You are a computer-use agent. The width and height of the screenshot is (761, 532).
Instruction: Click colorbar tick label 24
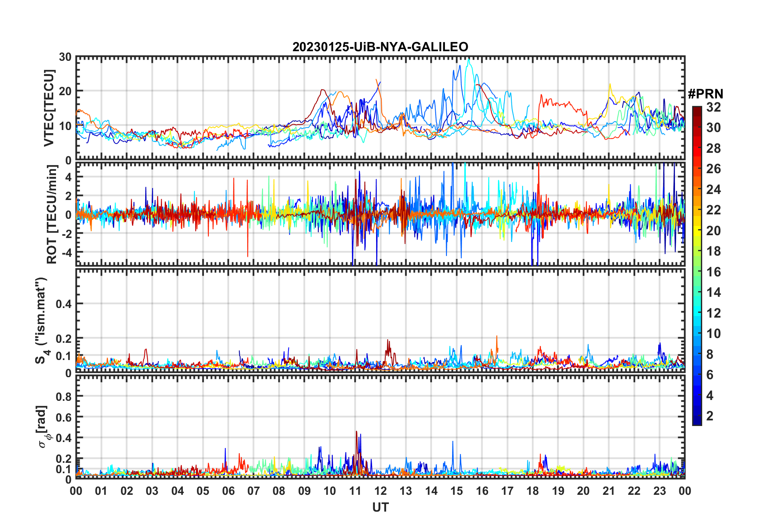point(713,190)
